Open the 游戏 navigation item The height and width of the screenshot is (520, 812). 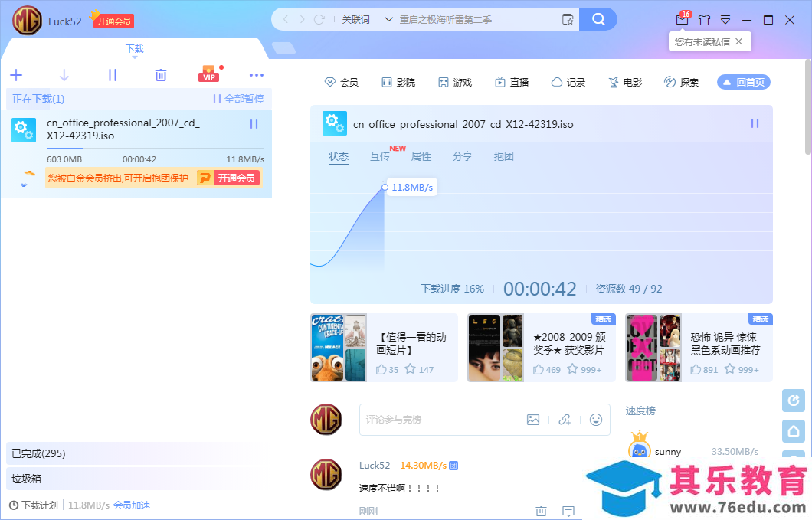[455, 83]
